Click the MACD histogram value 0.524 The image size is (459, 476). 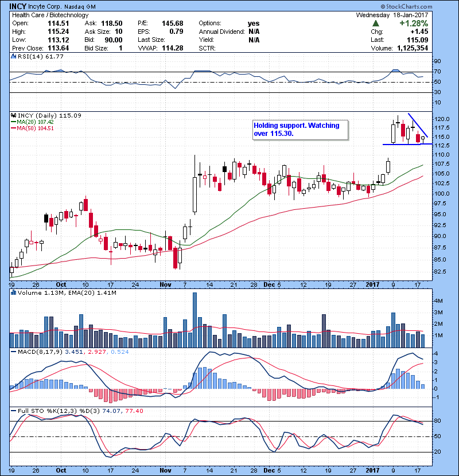(x=120, y=352)
